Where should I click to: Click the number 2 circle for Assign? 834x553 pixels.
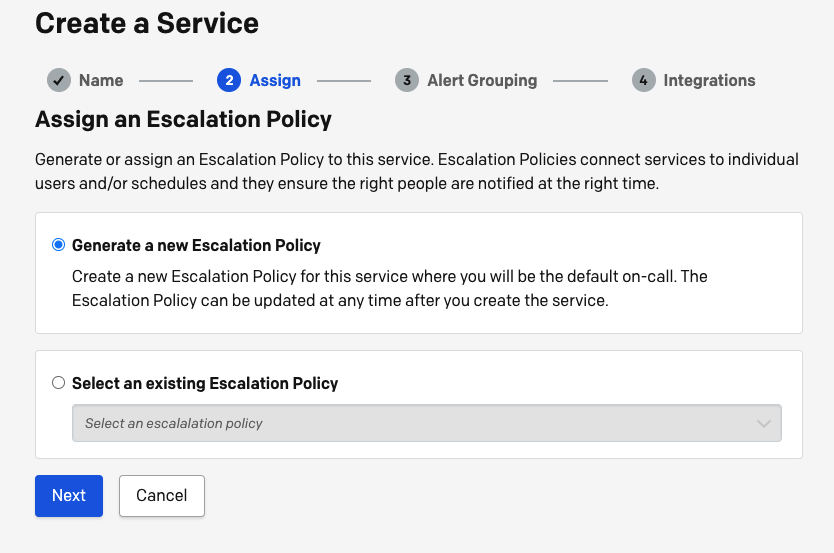point(229,80)
